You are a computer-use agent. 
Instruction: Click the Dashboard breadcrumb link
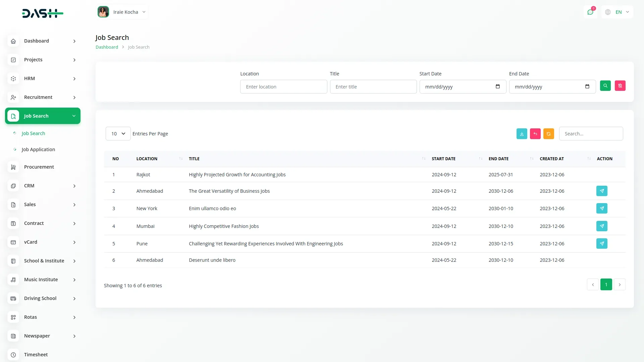(x=107, y=47)
